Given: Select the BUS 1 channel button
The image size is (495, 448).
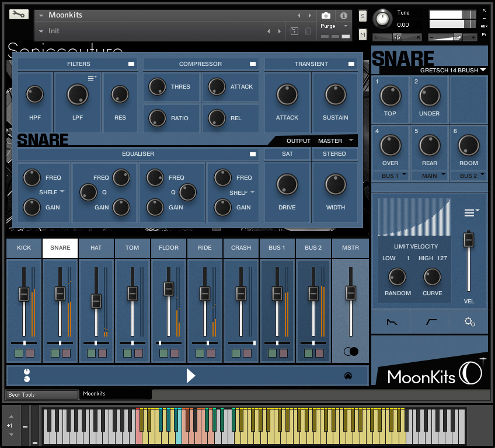Looking at the screenshot, I should tap(277, 248).
